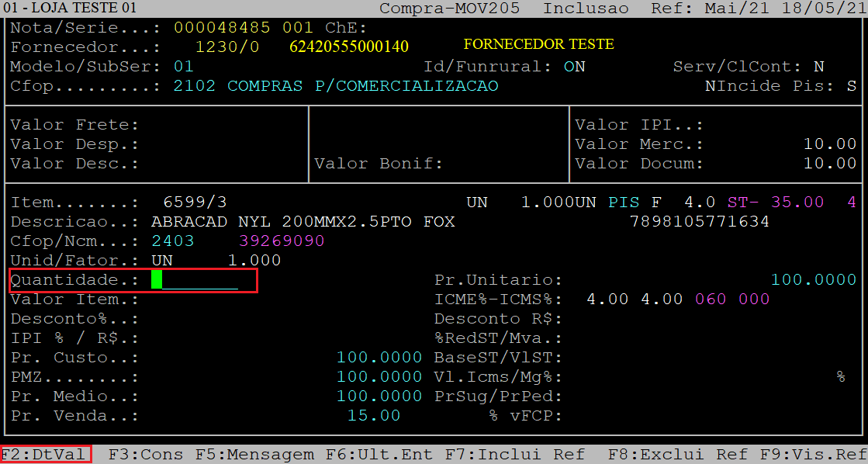Click the Quantidade input field
The width and height of the screenshot is (868, 464).
point(199,280)
